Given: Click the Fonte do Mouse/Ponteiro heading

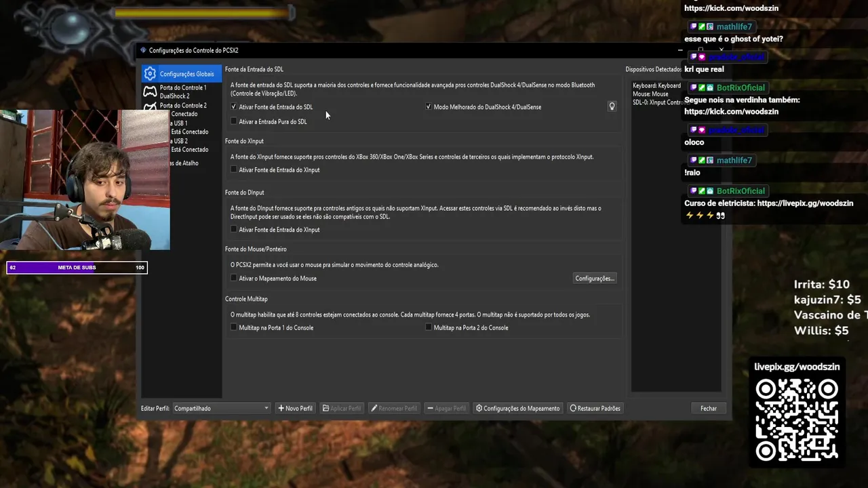Looking at the screenshot, I should (x=256, y=249).
